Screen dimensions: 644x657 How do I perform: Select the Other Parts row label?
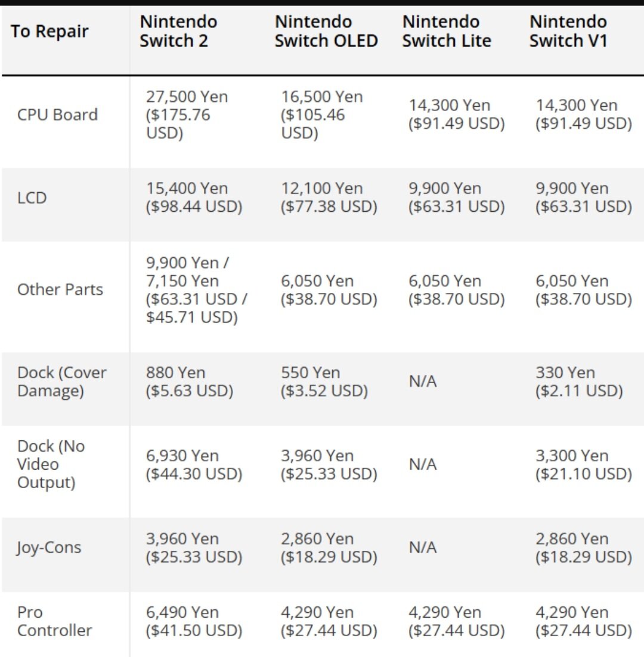(60, 289)
